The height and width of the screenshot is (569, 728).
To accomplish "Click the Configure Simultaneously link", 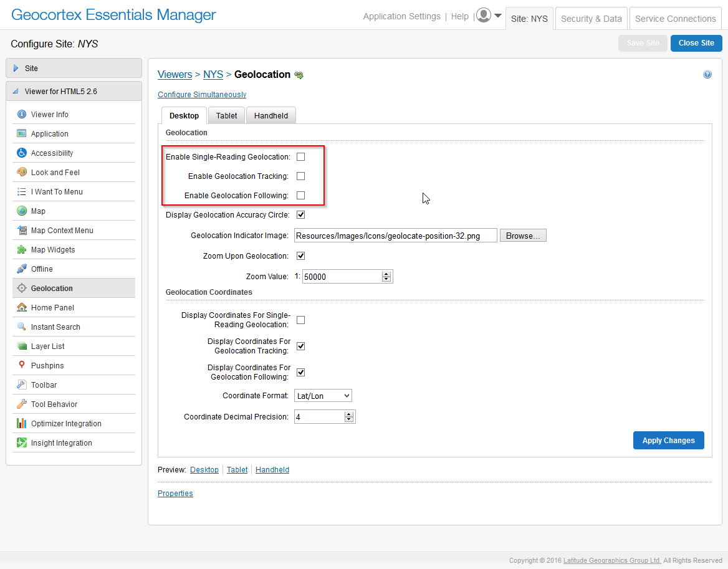I will tap(202, 95).
